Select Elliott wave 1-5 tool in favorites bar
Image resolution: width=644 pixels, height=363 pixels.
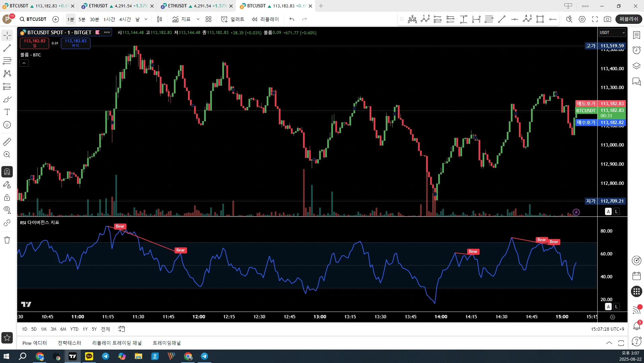click(425, 19)
